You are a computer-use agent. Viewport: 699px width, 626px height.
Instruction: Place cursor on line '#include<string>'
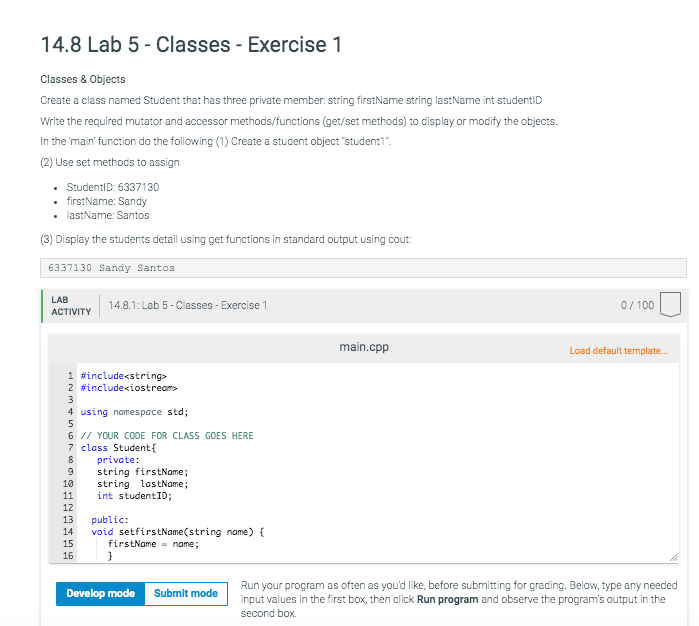[x=123, y=376]
